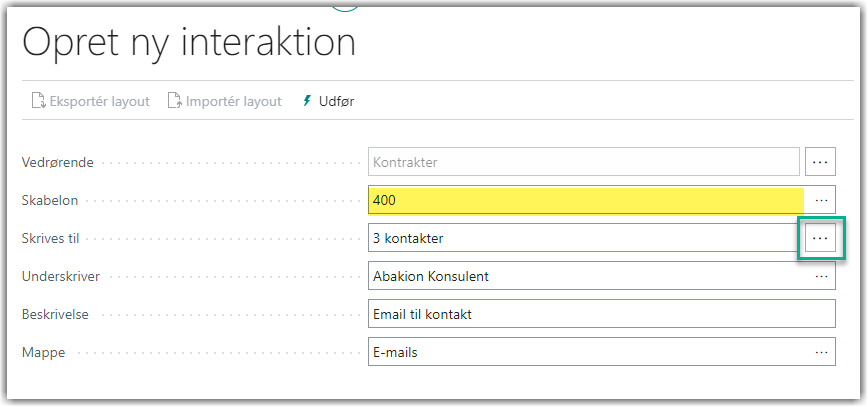This screenshot has height=407, width=868.
Task: Select the Importér layout action
Action: click(225, 102)
